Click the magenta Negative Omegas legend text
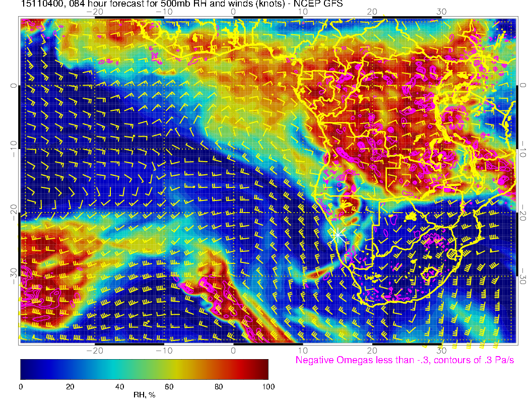Viewport: 532px width, 411px height. (x=405, y=360)
